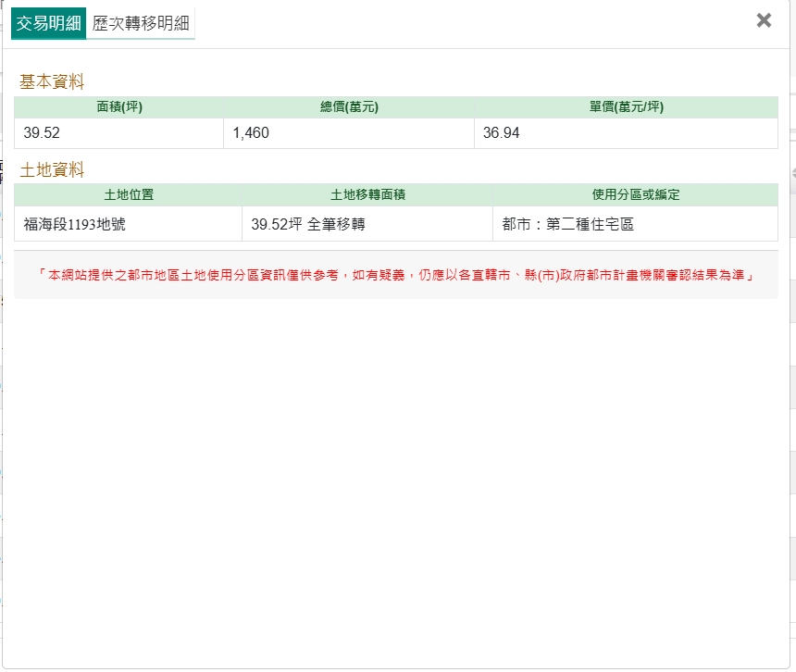796x672 pixels.
Task: Click the 都市：第二種住宅區 zoning cell
Action: click(x=567, y=224)
